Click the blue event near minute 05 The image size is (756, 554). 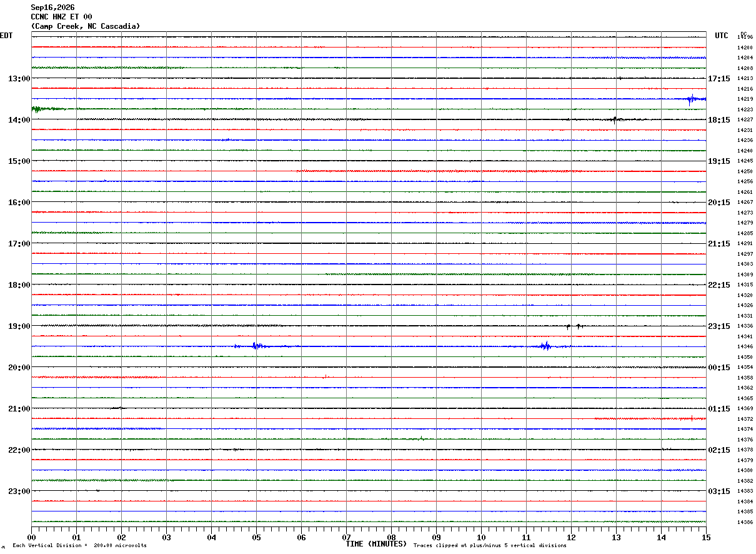[x=255, y=346]
